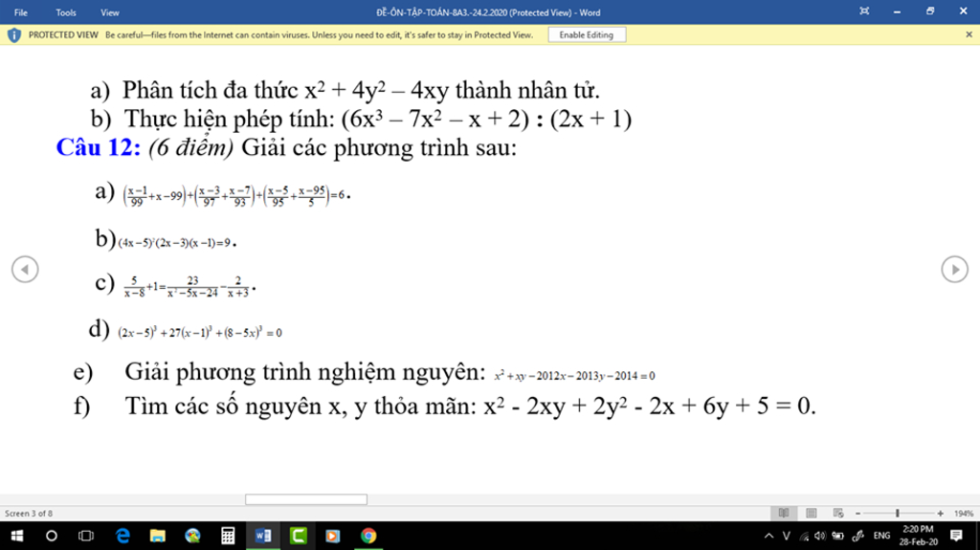Open the orange media player taskbar icon
Screen dimensions: 980x550
333,536
